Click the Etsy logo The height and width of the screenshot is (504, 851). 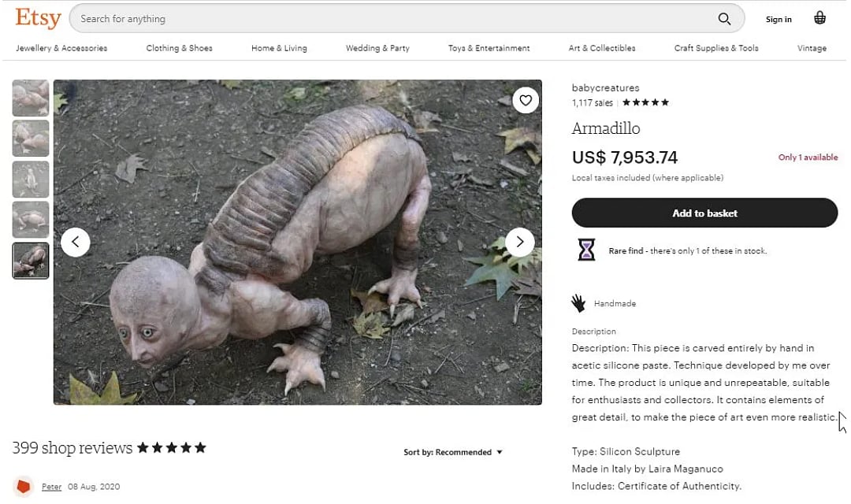36,18
